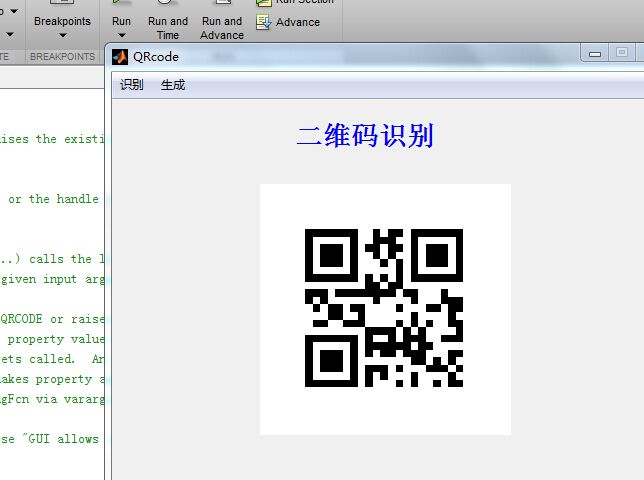
Task: Click the QRcode window title text
Action: [x=156, y=57]
